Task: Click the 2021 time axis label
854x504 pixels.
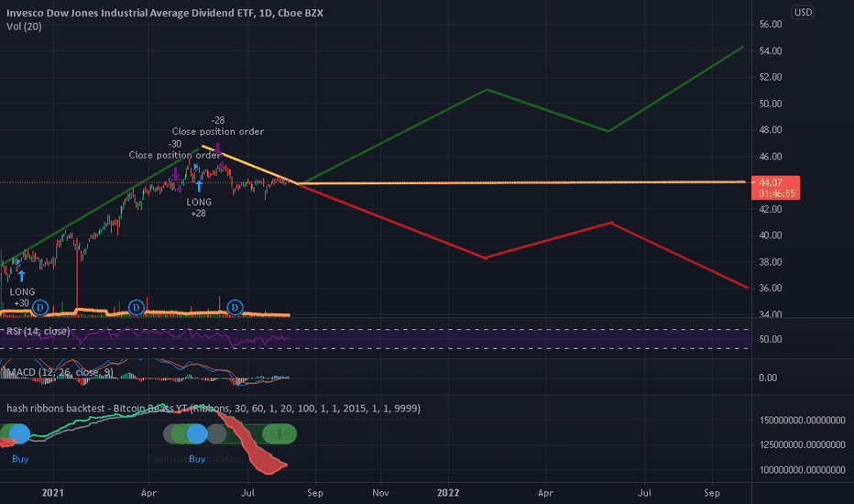Action: point(53,493)
